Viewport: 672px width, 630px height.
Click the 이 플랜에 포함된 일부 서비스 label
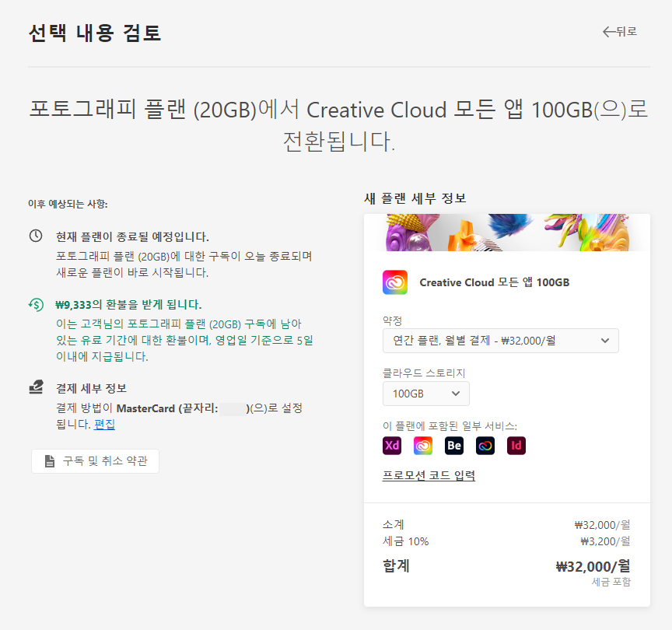click(450, 426)
